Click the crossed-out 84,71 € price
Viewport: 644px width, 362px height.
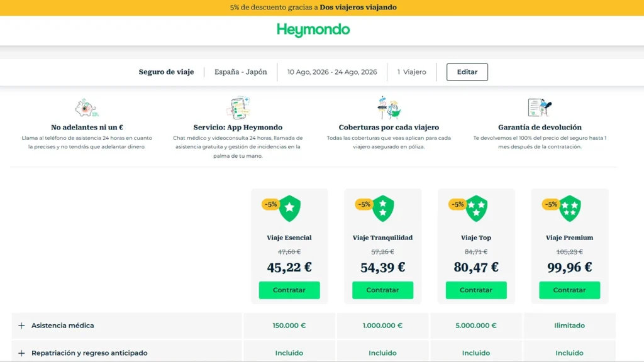tap(476, 251)
